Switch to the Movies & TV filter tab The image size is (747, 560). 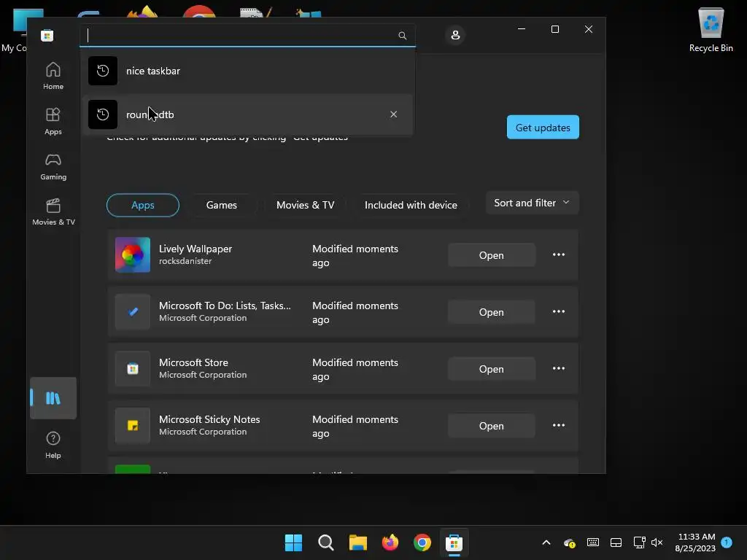tap(306, 205)
